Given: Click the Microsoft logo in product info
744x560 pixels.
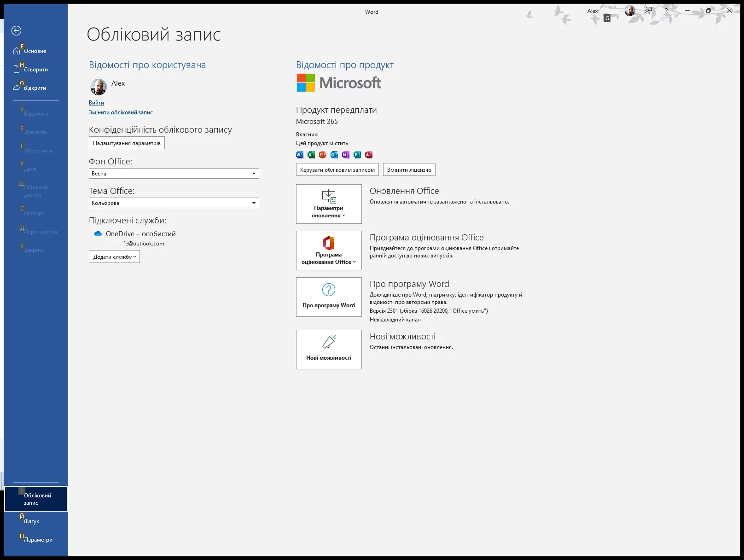Looking at the screenshot, I should tap(339, 83).
